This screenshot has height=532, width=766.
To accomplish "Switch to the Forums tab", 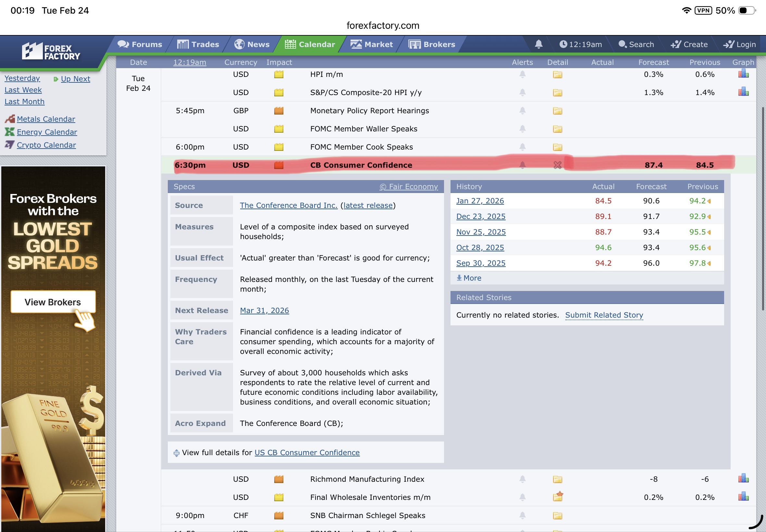I will (x=140, y=44).
